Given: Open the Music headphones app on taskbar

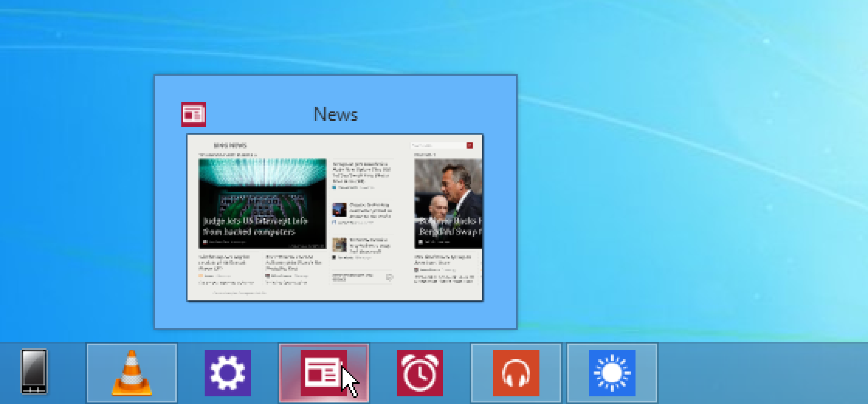Looking at the screenshot, I should pyautogui.click(x=516, y=373).
